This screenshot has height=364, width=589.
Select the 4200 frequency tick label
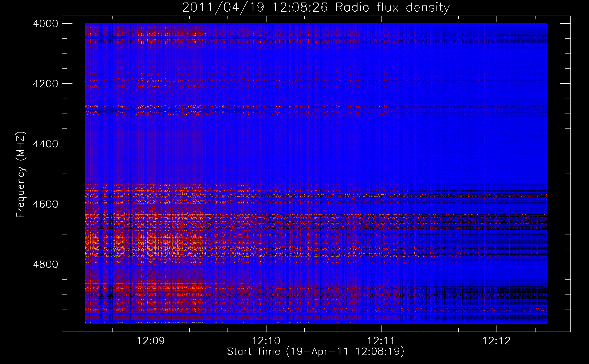point(46,84)
